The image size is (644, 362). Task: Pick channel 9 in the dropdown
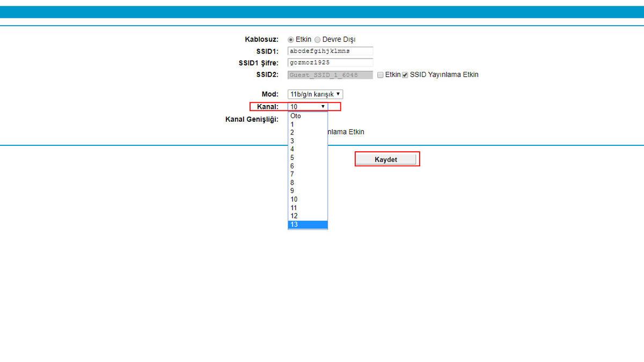tap(307, 191)
